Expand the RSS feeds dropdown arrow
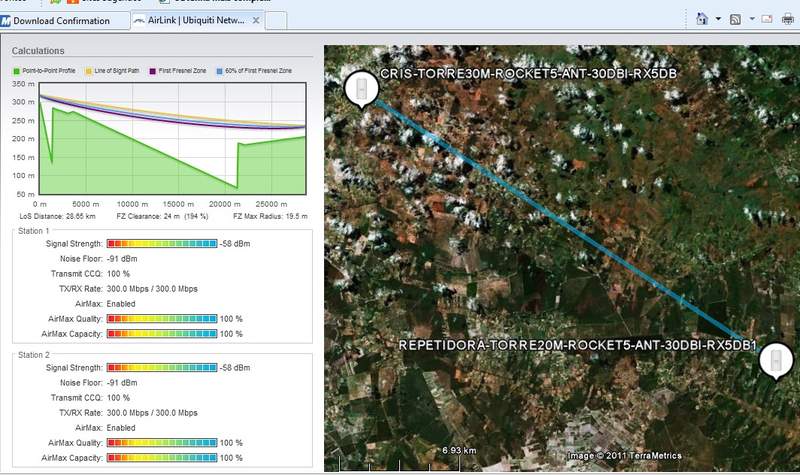 [x=752, y=19]
